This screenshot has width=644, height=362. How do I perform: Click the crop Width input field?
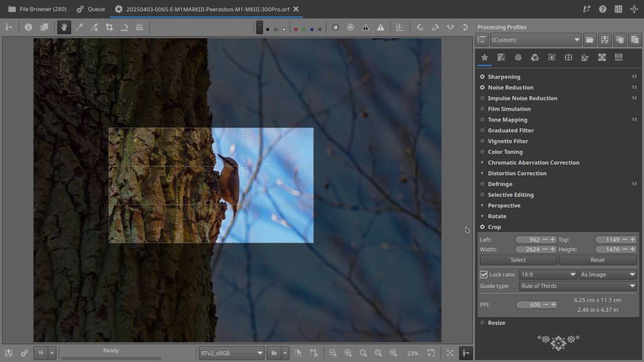(x=528, y=250)
